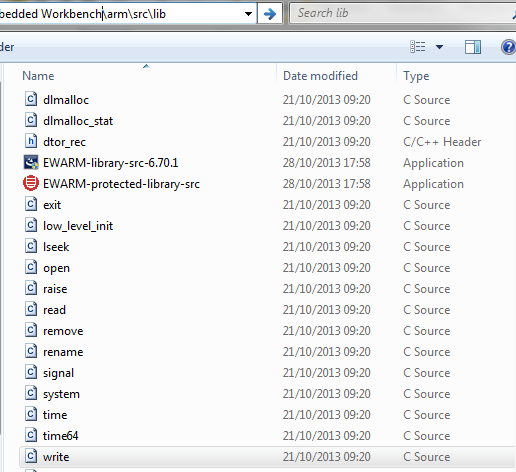
Task: Open the help question mark icon
Action: pyautogui.click(x=509, y=47)
